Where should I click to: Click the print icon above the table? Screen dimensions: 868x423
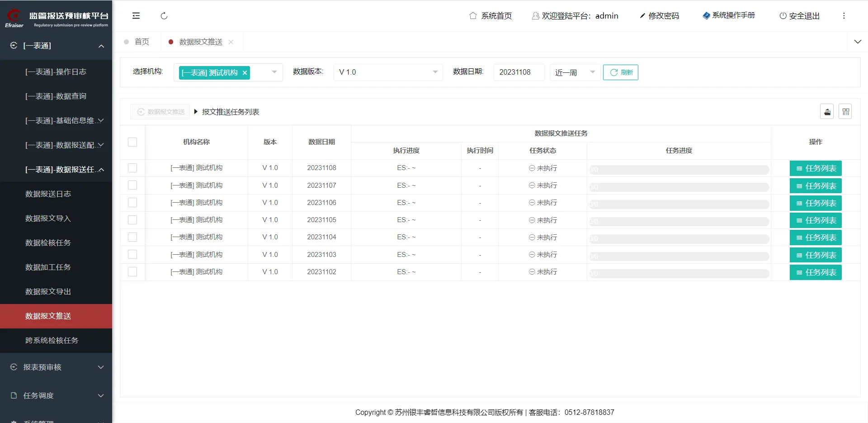point(827,112)
